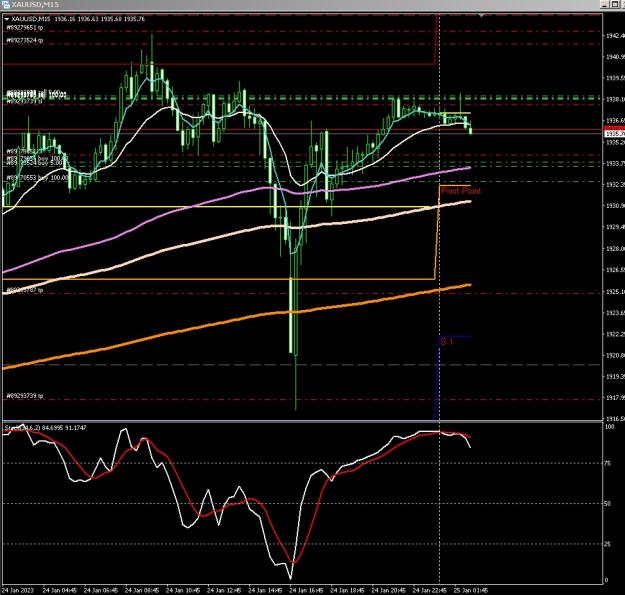Click the 25 Jan 01:45 time axis label

[471, 590]
